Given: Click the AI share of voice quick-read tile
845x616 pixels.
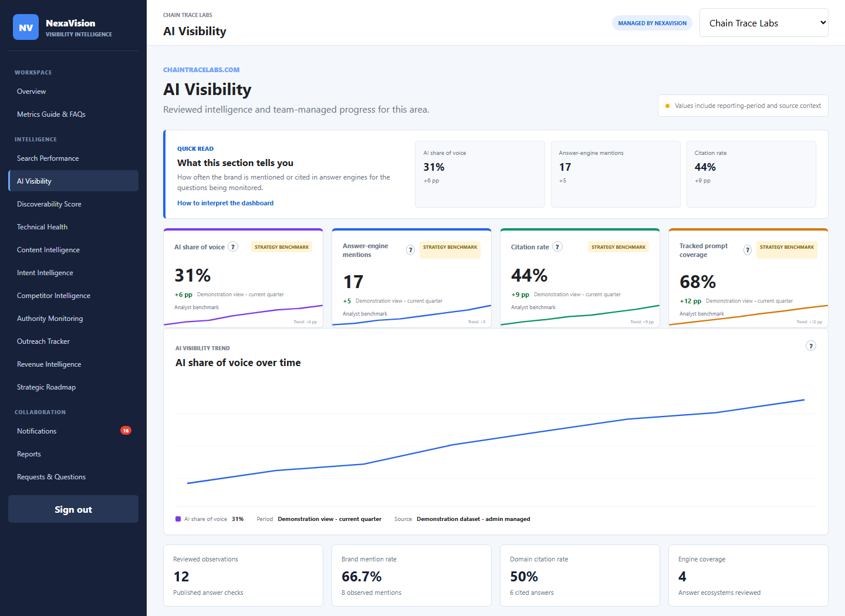Looking at the screenshot, I should 479,174.
